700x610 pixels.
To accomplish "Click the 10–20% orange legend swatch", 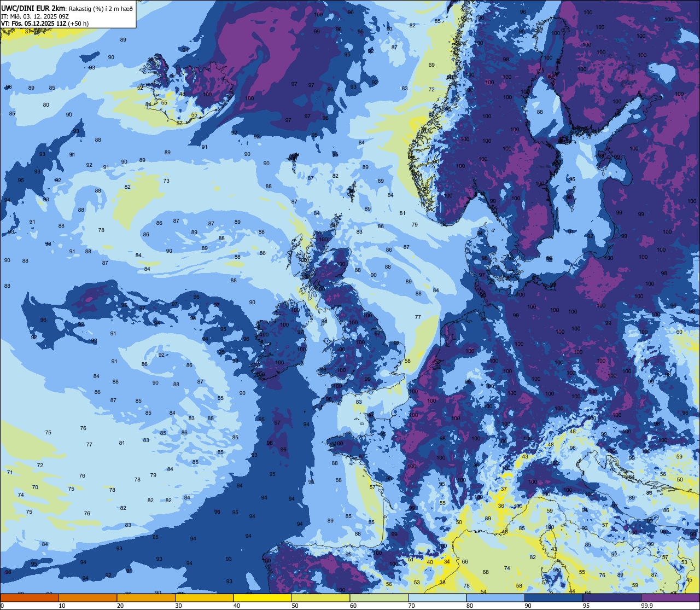I will 87,597.
